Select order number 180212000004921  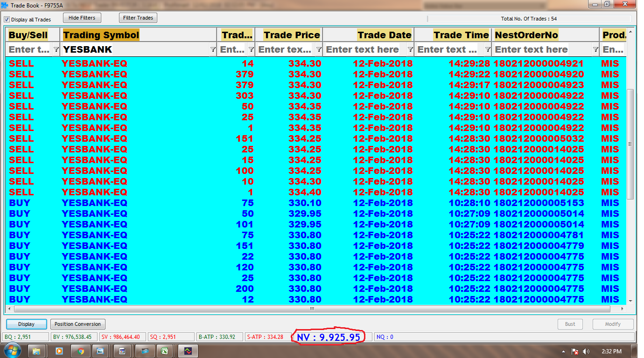(539, 63)
